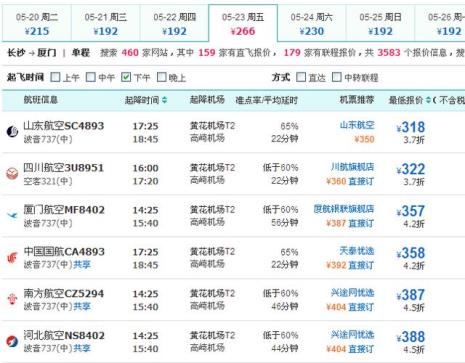Click 直接订 for 河北航空 NS8402
Image resolution: width=465 pixels, height=363 pixels.
coord(361,349)
